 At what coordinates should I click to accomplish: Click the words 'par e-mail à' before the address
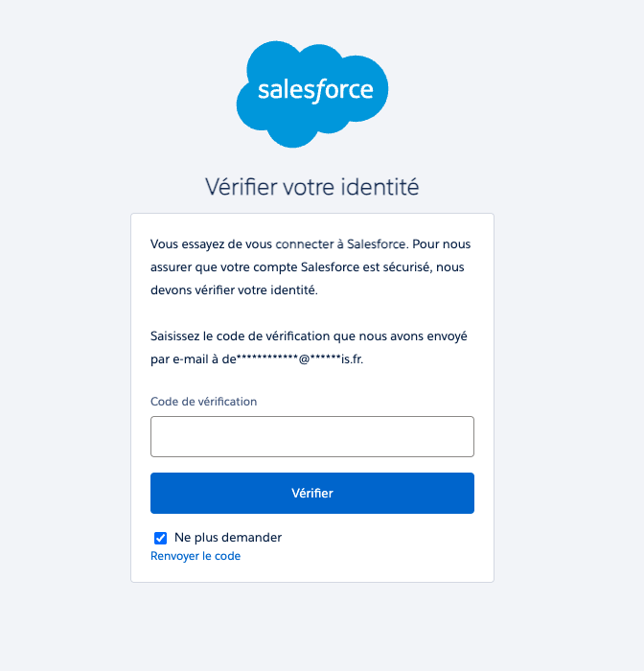coord(186,360)
